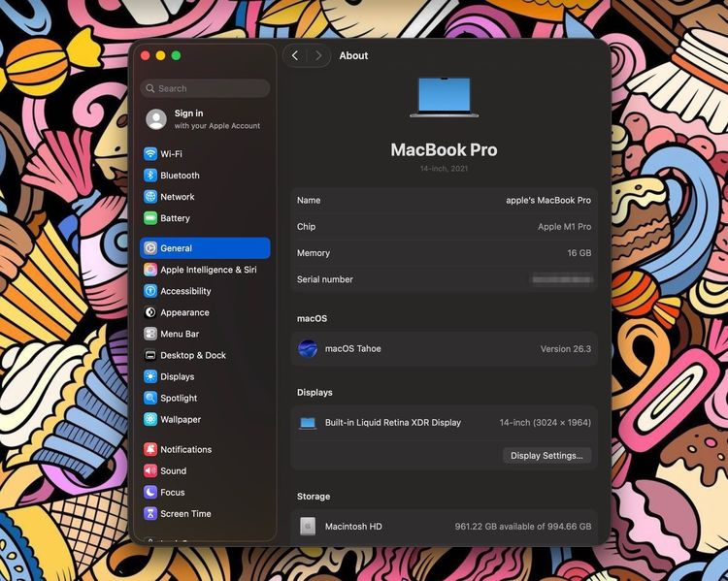This screenshot has width=728, height=581.
Task: Open Screen Time settings
Action: coord(205,513)
